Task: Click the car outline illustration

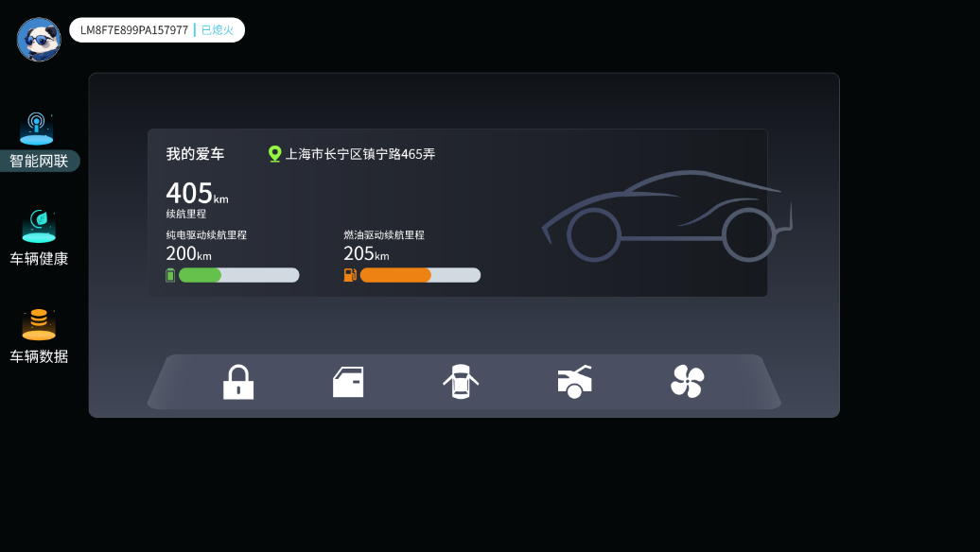Action: (667, 216)
